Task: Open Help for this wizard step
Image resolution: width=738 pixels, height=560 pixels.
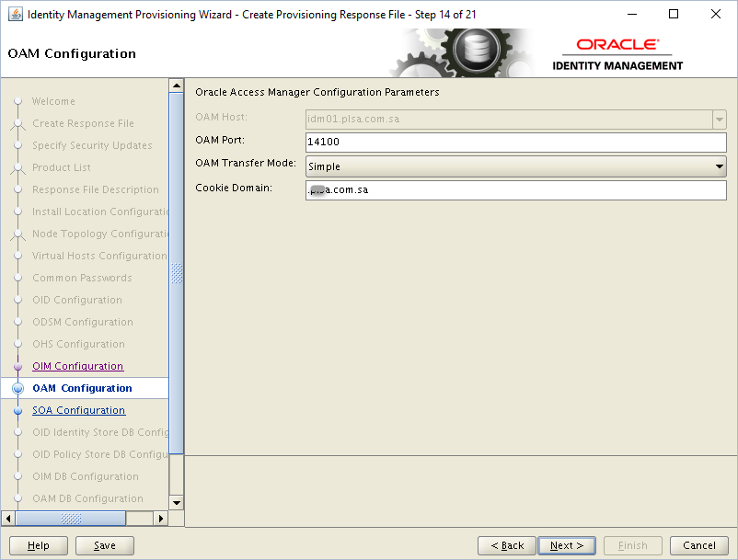Action: (37, 544)
